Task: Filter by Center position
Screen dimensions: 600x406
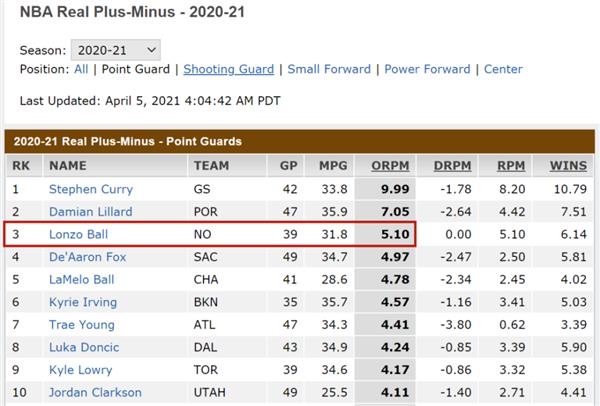Action: [x=503, y=69]
